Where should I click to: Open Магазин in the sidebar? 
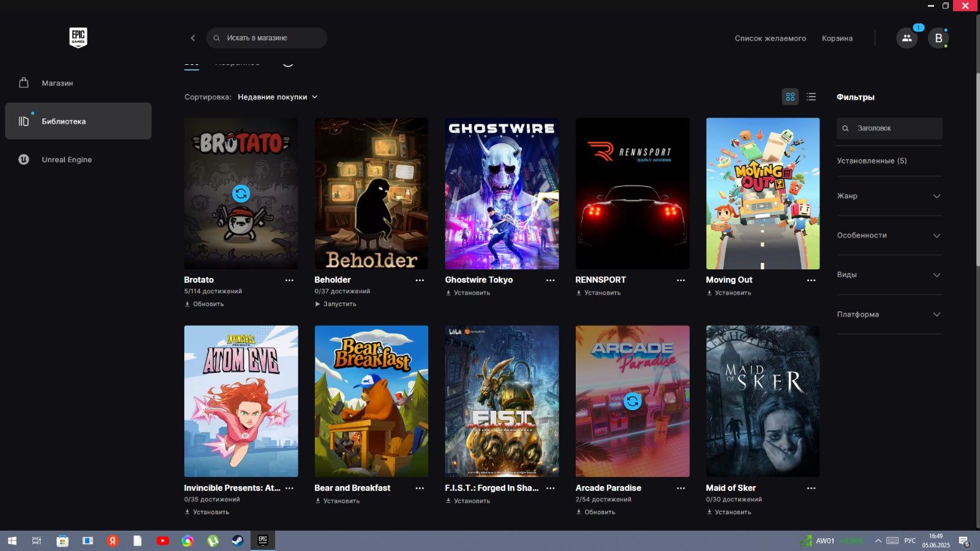78,83
